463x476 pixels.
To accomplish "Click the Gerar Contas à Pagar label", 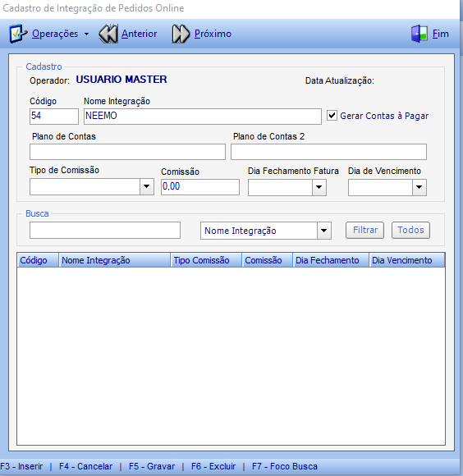I will point(384,116).
